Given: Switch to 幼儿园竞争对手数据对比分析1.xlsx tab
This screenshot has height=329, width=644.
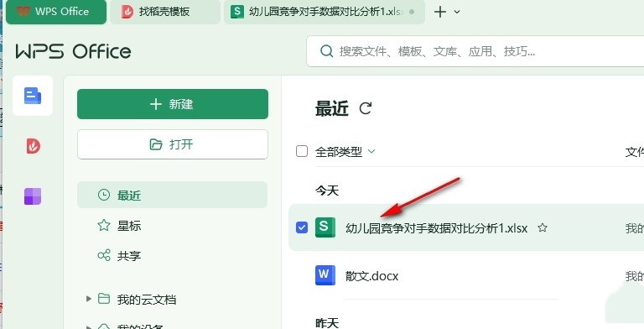Looking at the screenshot, I should [x=325, y=12].
